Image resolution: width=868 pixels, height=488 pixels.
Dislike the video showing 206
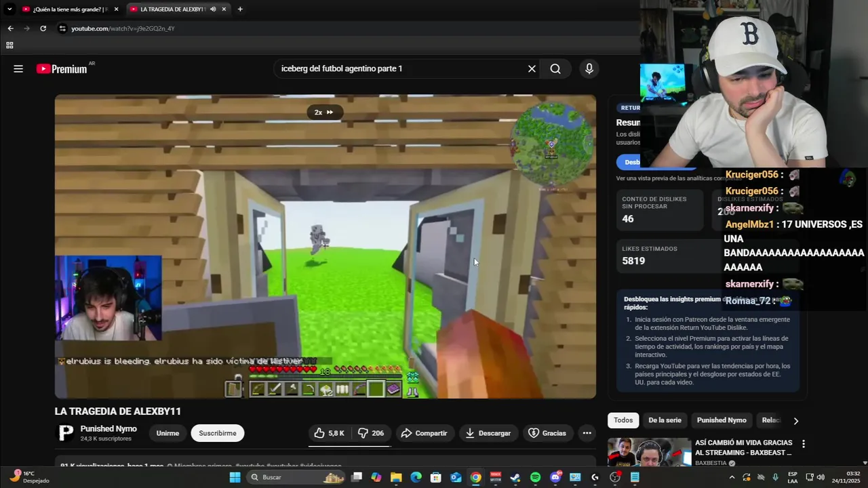pos(371,433)
